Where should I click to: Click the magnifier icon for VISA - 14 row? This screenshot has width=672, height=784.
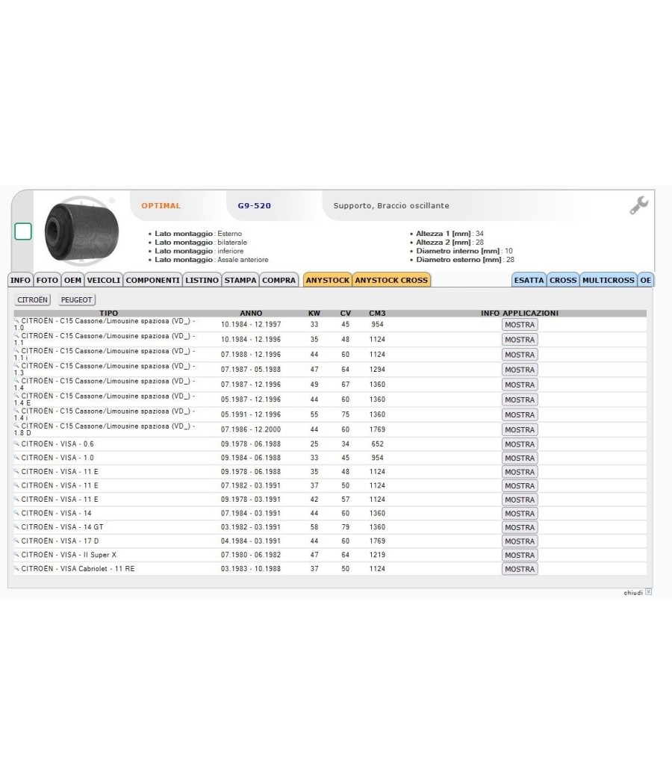(16, 512)
